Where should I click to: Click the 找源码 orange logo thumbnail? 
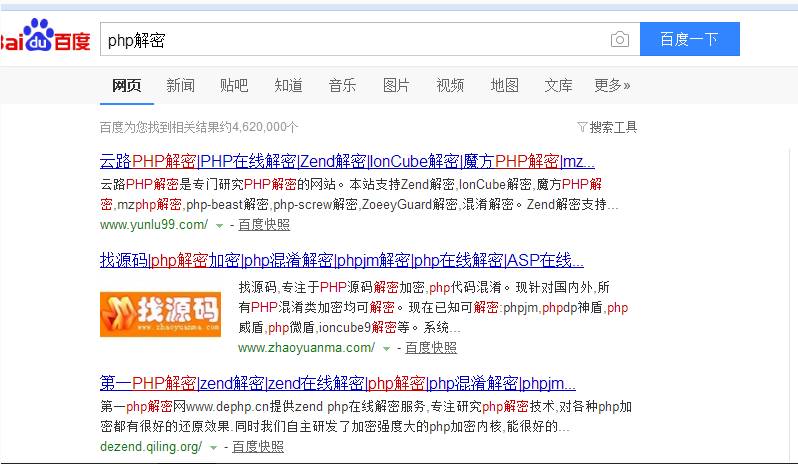160,314
